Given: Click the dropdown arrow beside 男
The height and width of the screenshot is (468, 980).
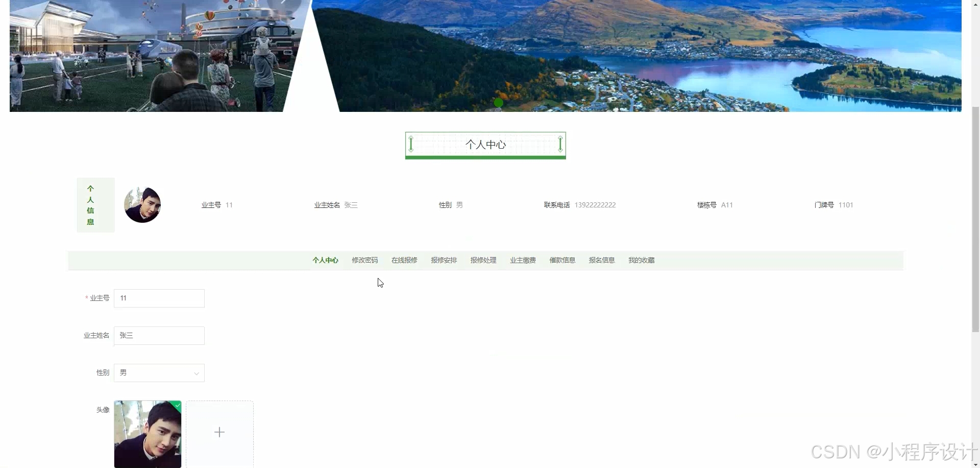Looking at the screenshot, I should 197,373.
